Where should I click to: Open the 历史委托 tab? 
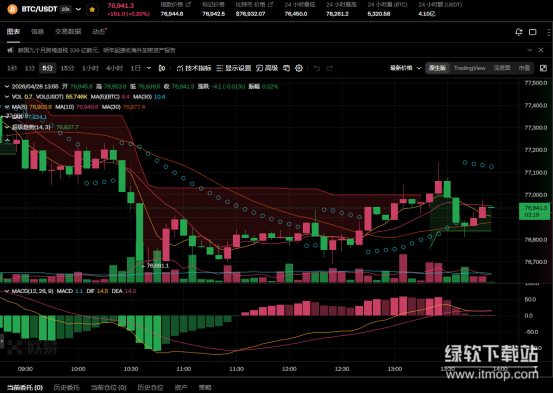tap(67, 387)
